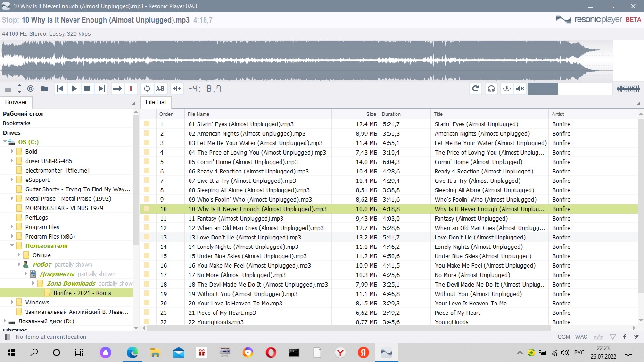Select the MORNINGSTAR - VENUS 1979 folder
The width and height of the screenshot is (644, 362).
[x=64, y=208]
